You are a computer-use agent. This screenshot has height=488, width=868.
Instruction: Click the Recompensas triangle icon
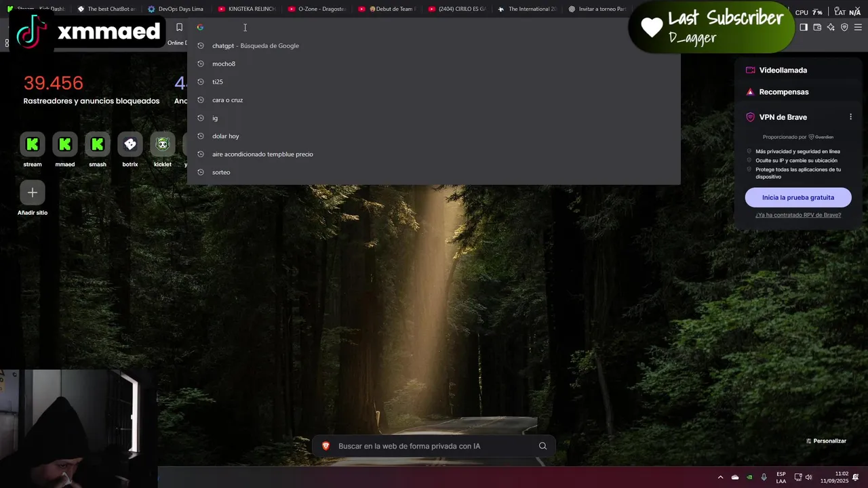(x=750, y=91)
